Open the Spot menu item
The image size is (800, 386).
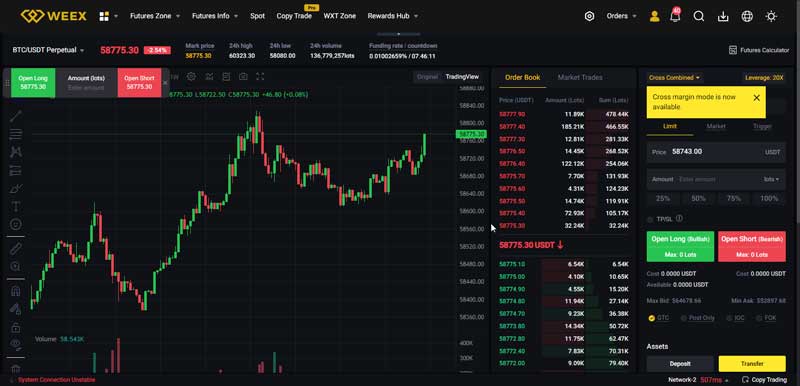(x=258, y=16)
